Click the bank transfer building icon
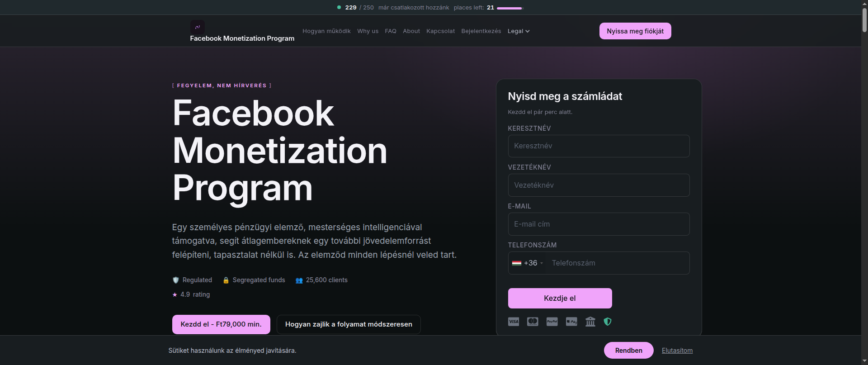Viewport: 868px width, 365px height. tap(590, 322)
